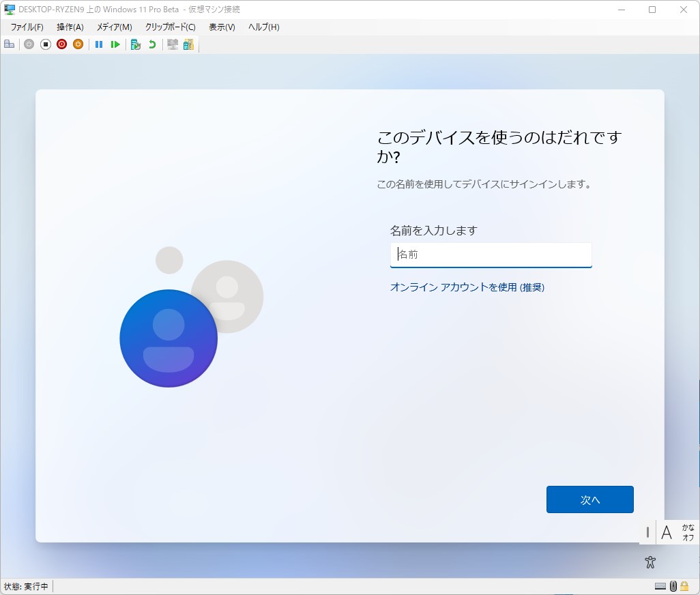
Task: Select the Start VM power icon
Action: 28,44
